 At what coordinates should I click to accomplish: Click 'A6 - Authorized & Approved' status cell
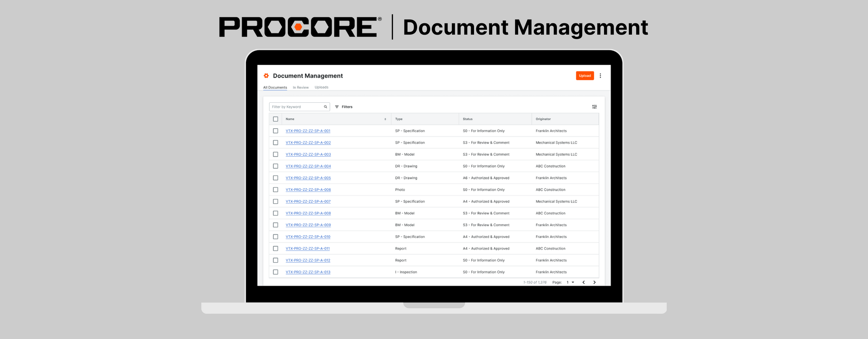[486, 178]
